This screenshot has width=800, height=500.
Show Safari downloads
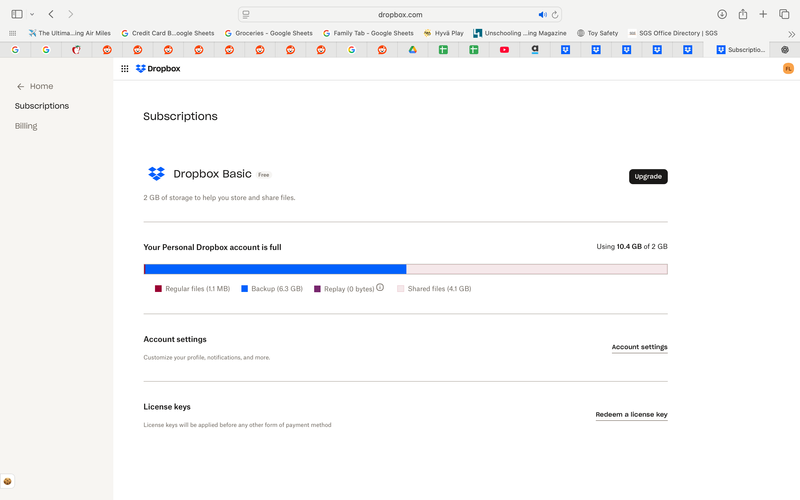(721, 14)
